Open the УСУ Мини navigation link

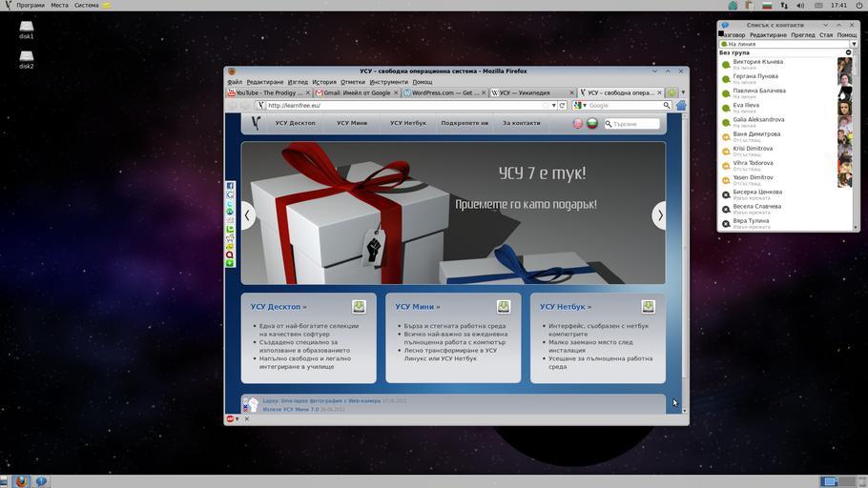(x=351, y=123)
